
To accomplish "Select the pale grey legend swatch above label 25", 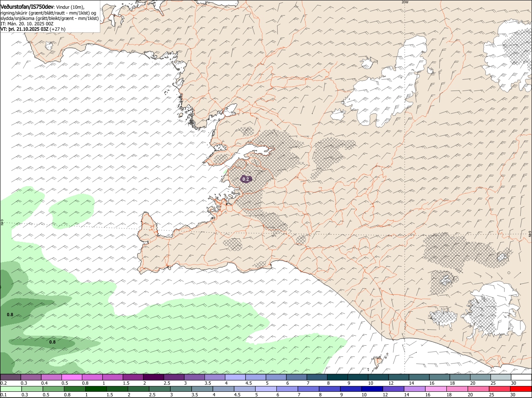I will click(501, 377).
